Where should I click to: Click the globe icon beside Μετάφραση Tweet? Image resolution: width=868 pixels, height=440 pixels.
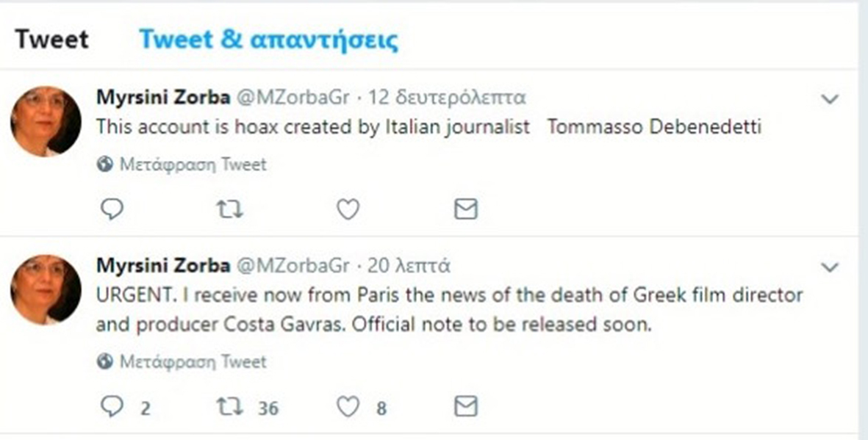coord(103,165)
